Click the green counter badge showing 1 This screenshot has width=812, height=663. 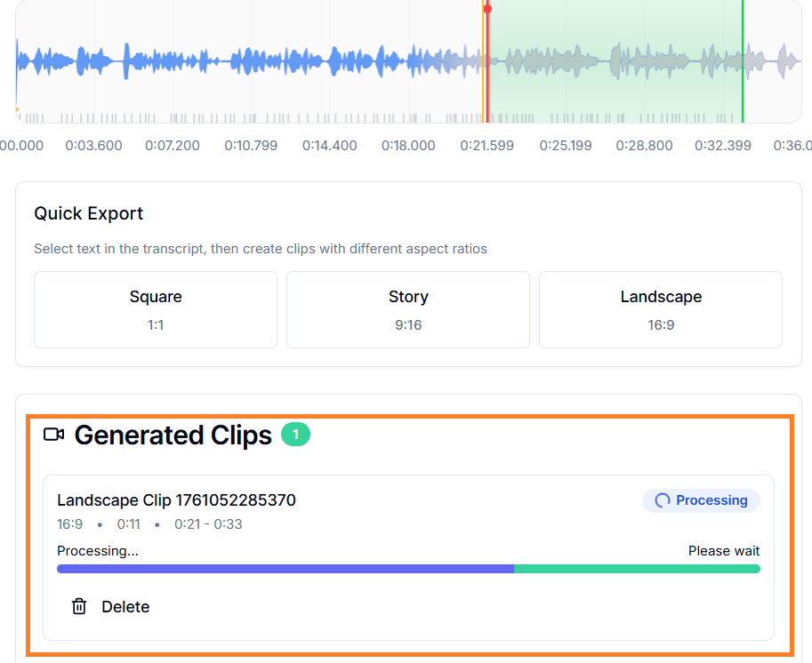[x=295, y=435]
